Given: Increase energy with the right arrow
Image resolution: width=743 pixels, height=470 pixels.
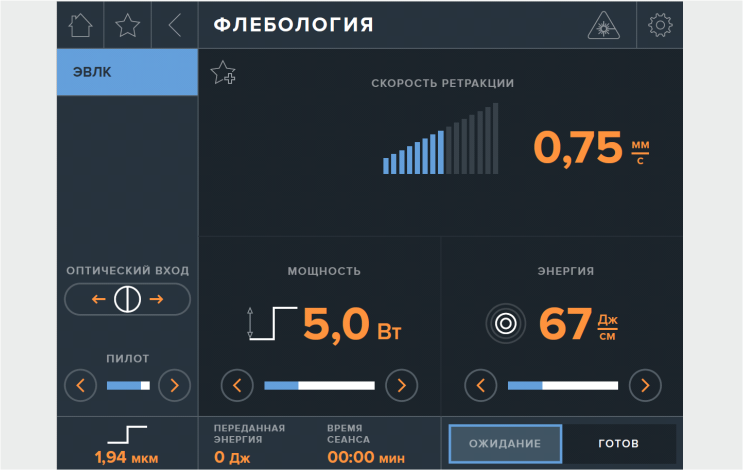Looking at the screenshot, I should click(645, 385).
